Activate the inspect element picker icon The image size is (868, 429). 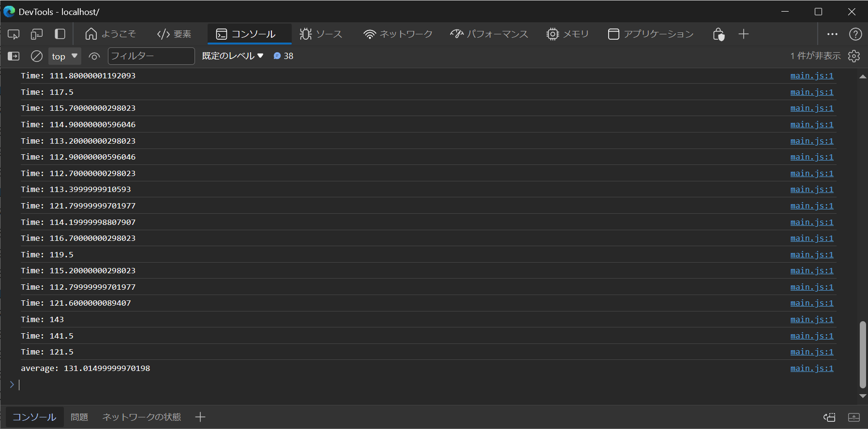click(x=14, y=34)
